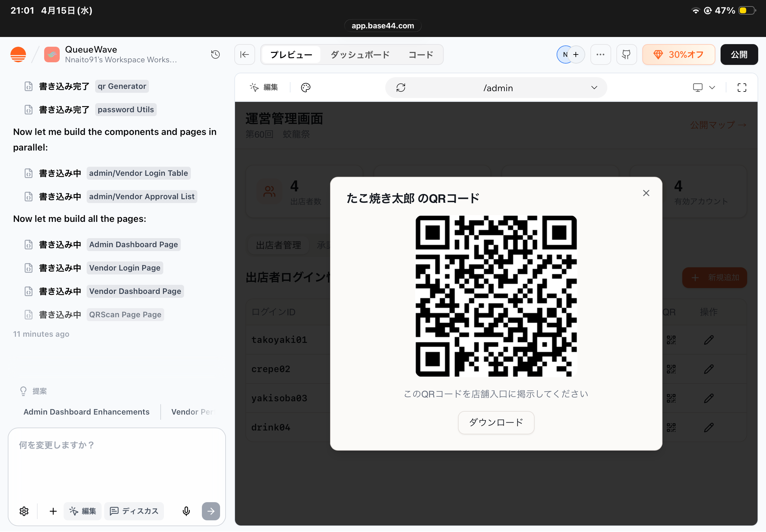Activate 編集 visual edit tool in preview toolbar

point(264,87)
